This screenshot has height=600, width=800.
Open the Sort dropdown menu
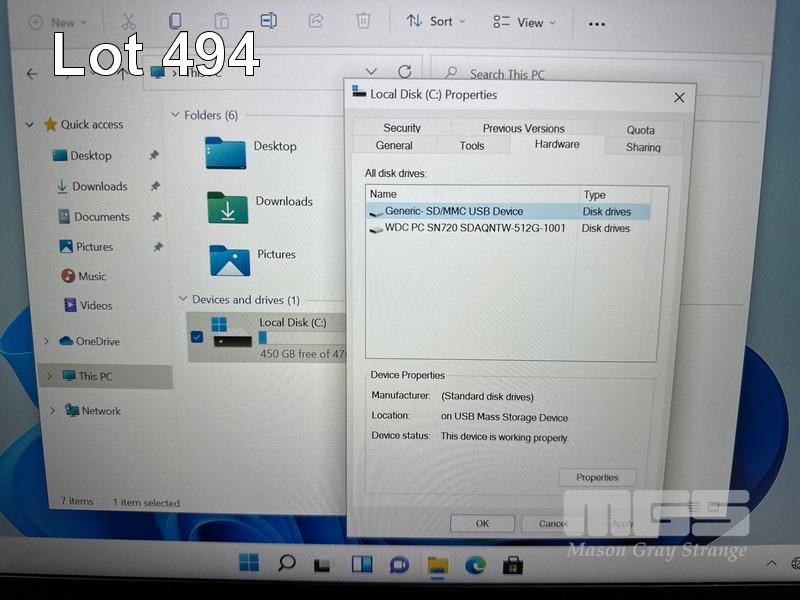[x=436, y=22]
